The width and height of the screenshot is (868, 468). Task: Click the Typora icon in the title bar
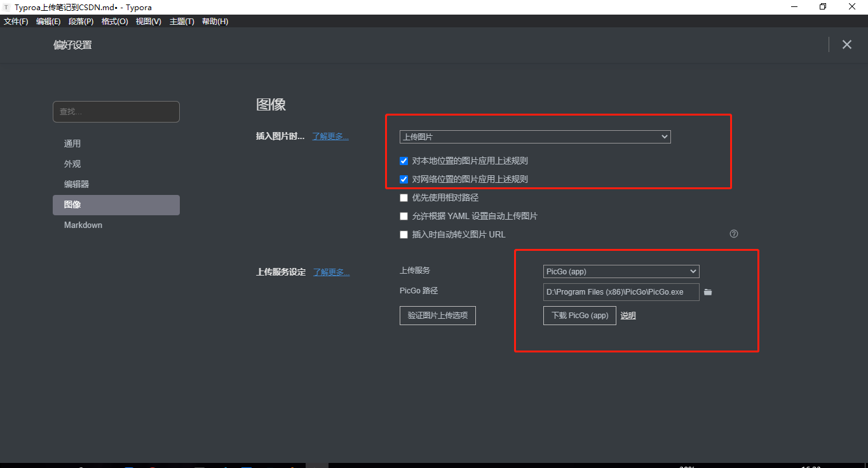tap(6, 7)
